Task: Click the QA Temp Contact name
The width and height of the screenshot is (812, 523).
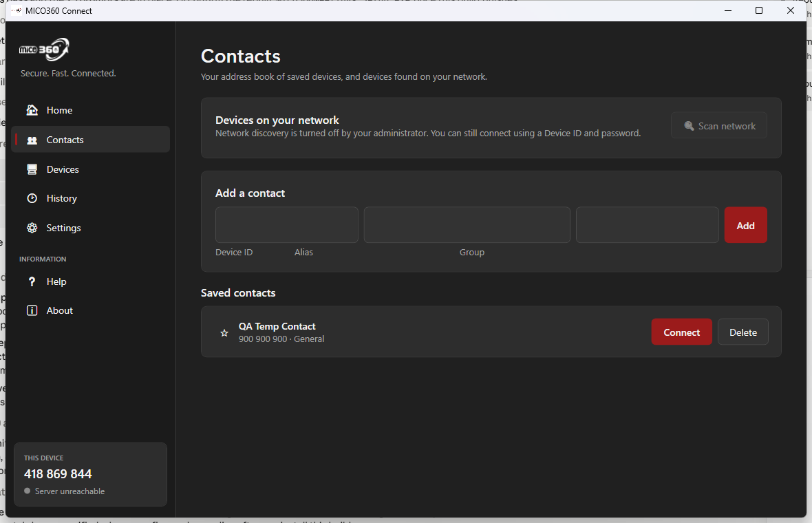Action: pyautogui.click(x=277, y=326)
